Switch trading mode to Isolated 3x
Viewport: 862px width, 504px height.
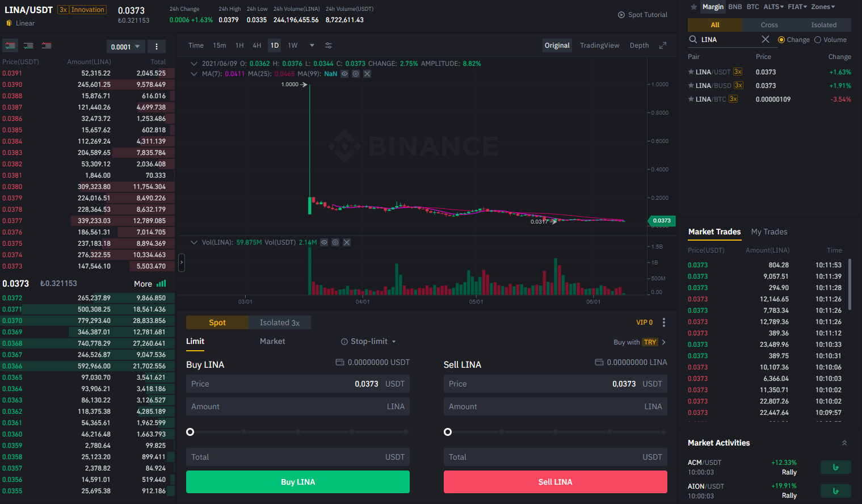click(x=280, y=322)
